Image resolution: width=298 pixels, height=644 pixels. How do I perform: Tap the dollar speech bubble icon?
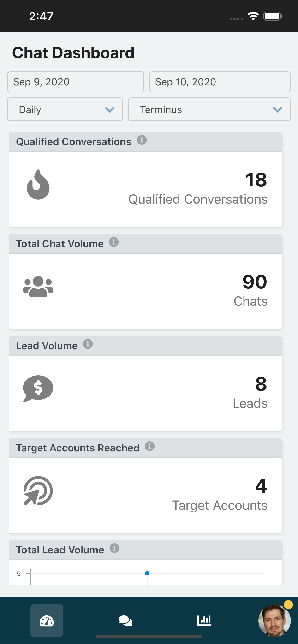point(38,388)
